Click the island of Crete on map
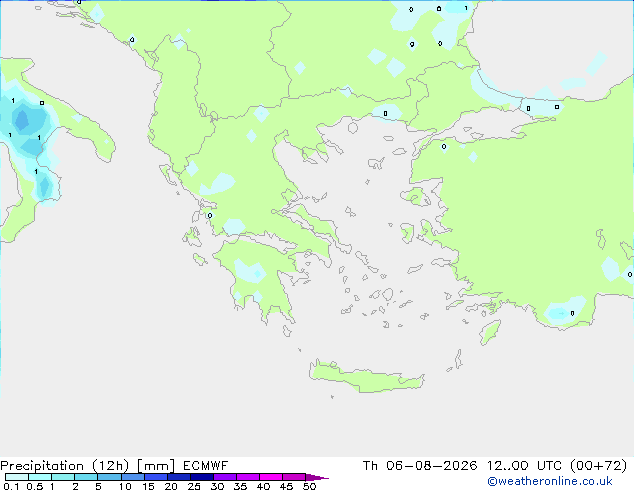The height and width of the screenshot is (490, 634). click(366, 378)
